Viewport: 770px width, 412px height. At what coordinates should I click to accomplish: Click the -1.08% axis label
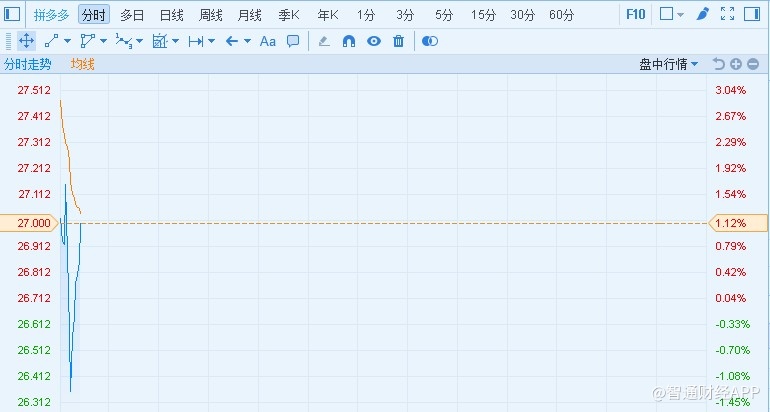tap(733, 376)
